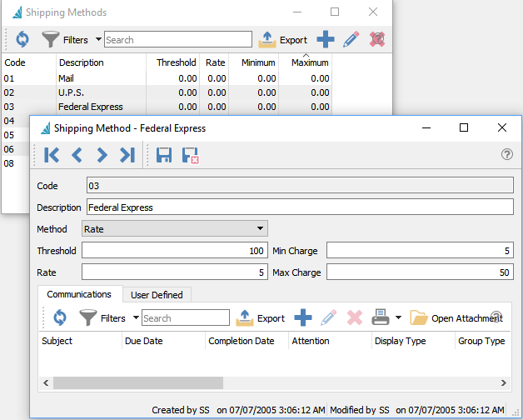523x420 pixels.
Task: Click the help question mark icon
Action: click(506, 154)
